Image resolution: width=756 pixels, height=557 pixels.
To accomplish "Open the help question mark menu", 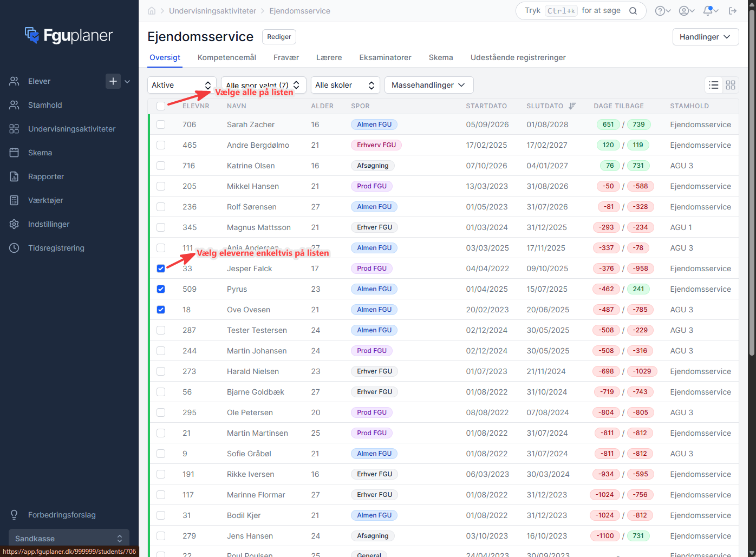I will (x=663, y=11).
